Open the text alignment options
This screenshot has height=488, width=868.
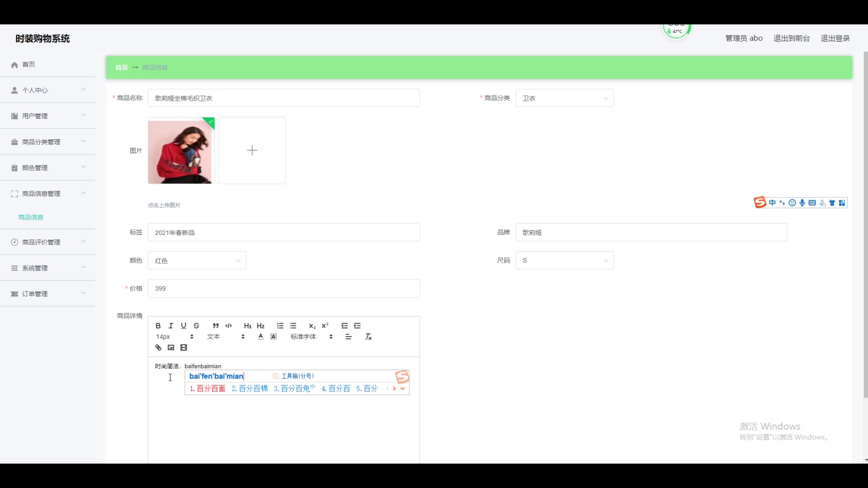click(349, 337)
